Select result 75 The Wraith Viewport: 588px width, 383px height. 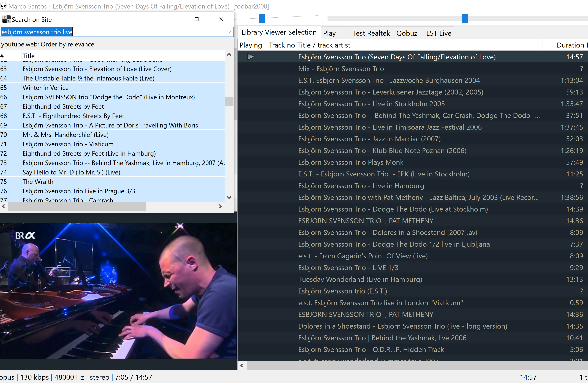click(x=112, y=181)
